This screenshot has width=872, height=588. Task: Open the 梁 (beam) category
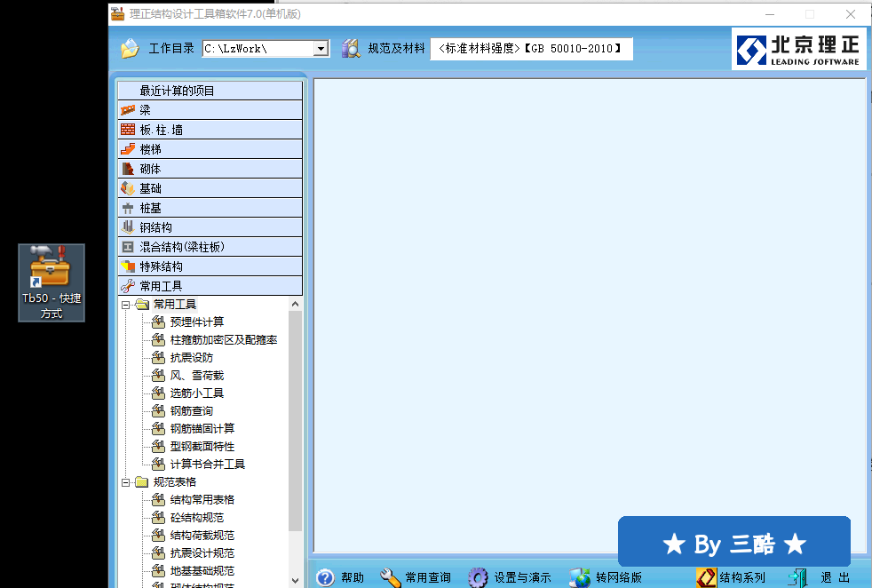[x=210, y=110]
